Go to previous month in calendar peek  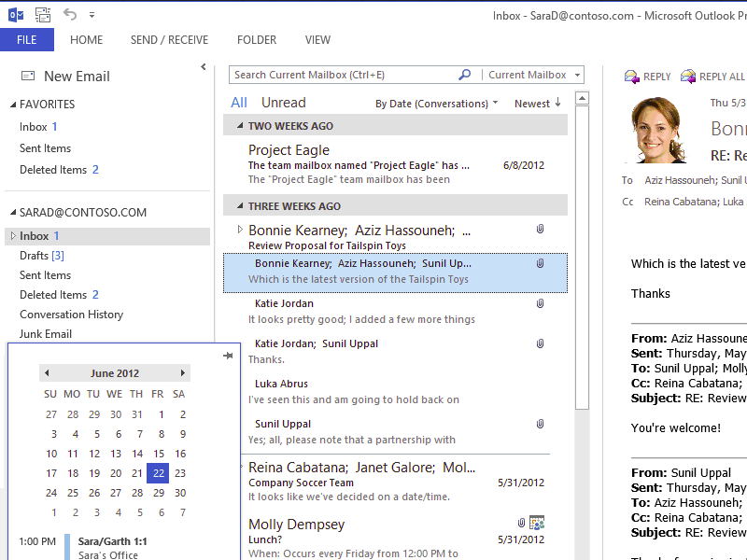[47, 372]
